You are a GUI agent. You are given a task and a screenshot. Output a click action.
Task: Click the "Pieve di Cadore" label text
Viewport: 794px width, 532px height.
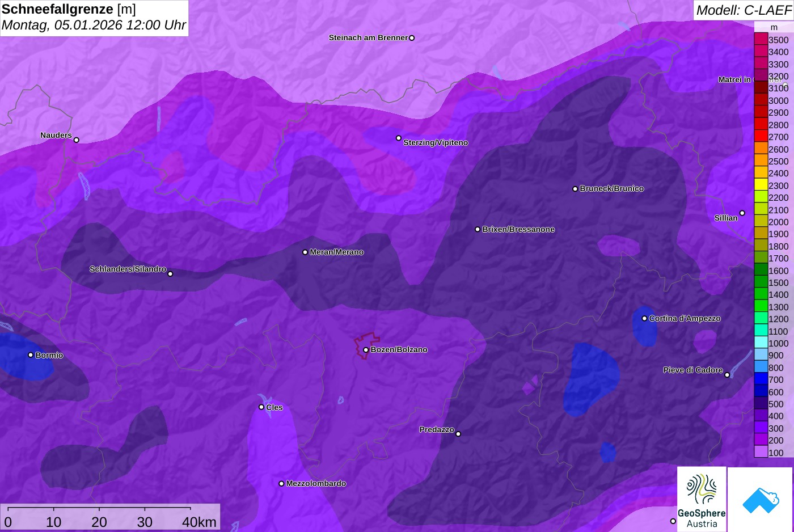click(693, 370)
